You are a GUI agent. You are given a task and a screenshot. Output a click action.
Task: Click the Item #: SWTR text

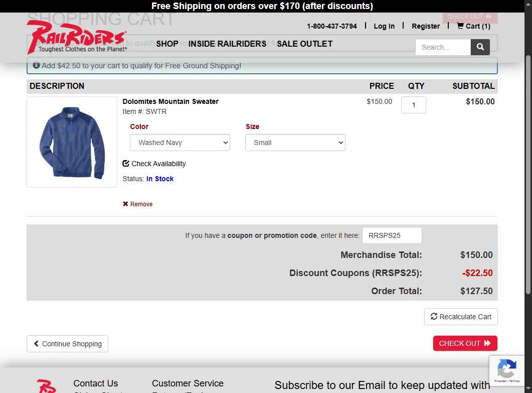click(x=144, y=111)
